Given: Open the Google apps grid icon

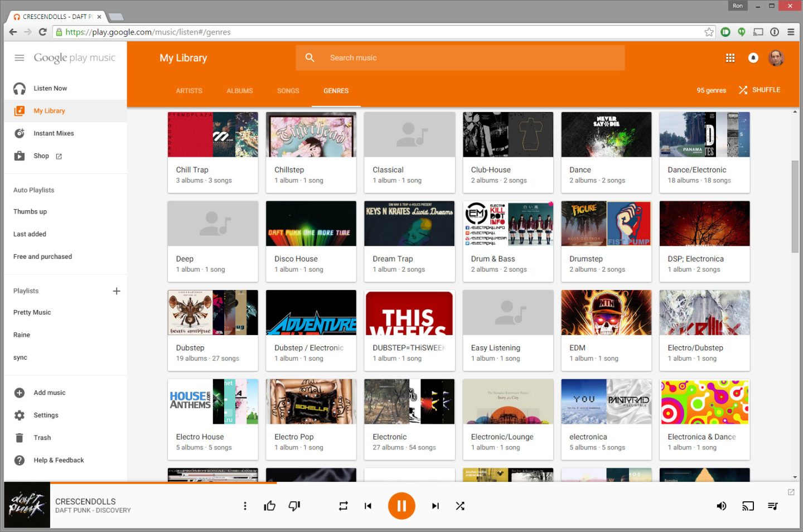Looking at the screenshot, I should tap(730, 57).
